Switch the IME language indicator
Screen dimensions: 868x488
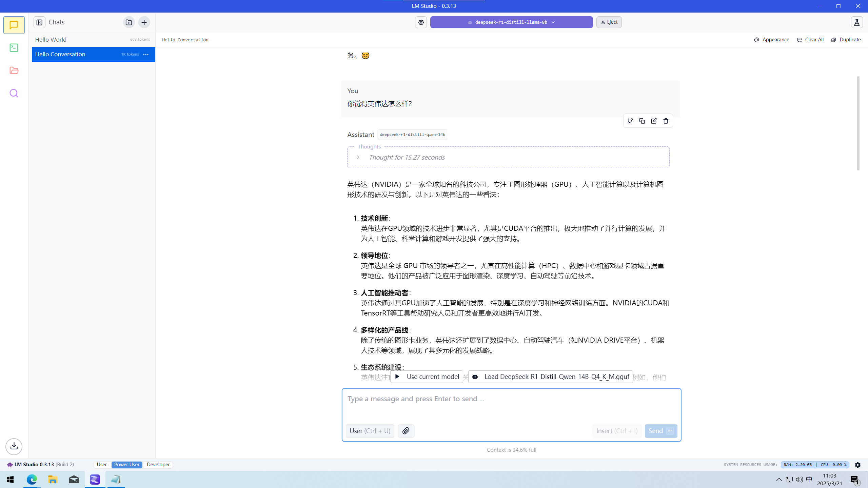[809, 479]
